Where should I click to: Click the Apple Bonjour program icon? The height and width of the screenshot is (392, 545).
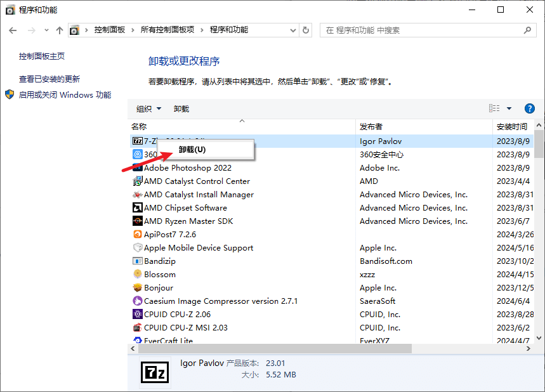click(x=139, y=287)
